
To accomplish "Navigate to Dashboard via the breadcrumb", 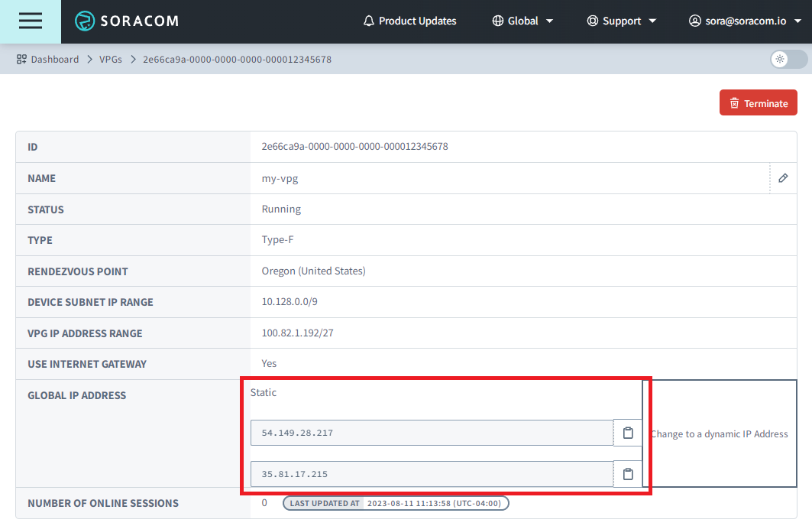I will click(x=53, y=59).
